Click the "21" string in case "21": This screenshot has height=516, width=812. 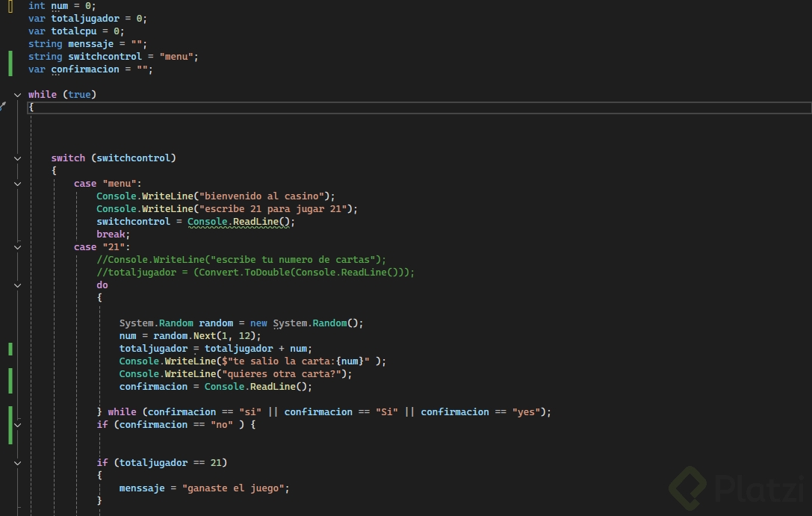click(x=114, y=247)
